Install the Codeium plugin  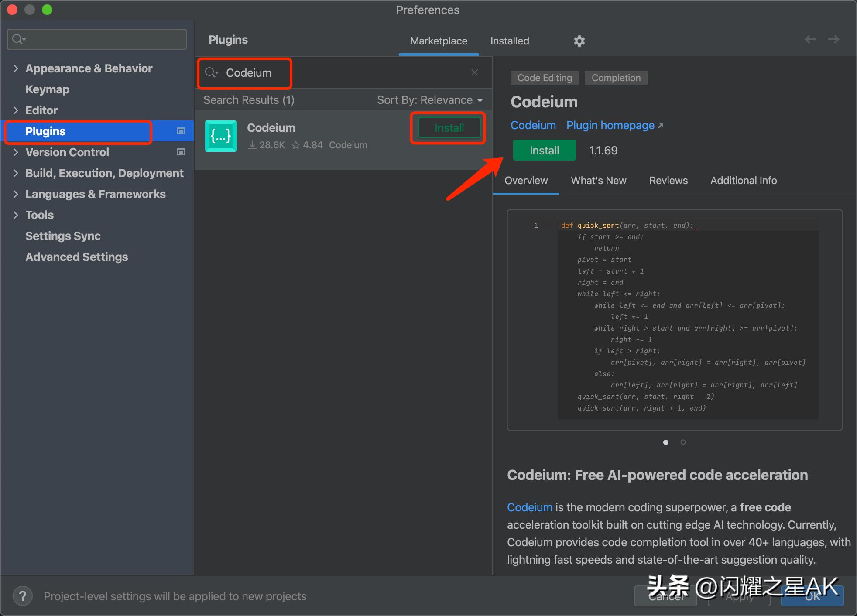pyautogui.click(x=544, y=150)
